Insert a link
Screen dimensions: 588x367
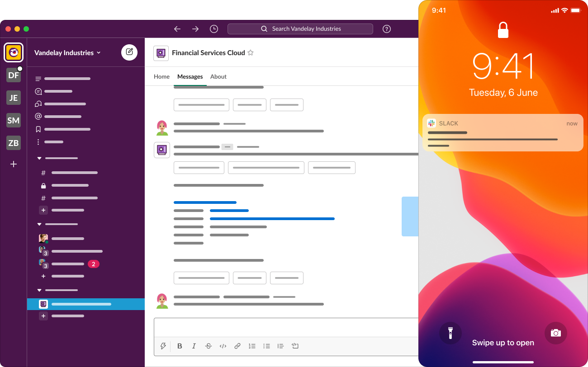click(237, 346)
